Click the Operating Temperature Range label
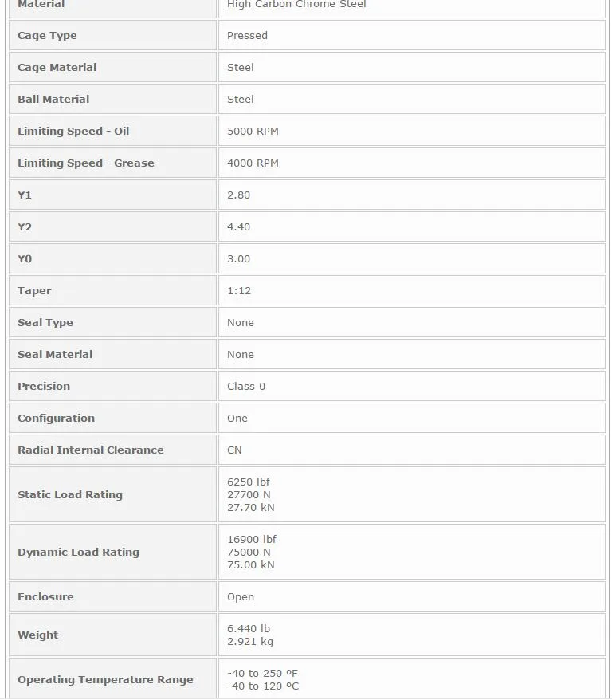The height and width of the screenshot is (700, 612). pyautogui.click(x=106, y=679)
